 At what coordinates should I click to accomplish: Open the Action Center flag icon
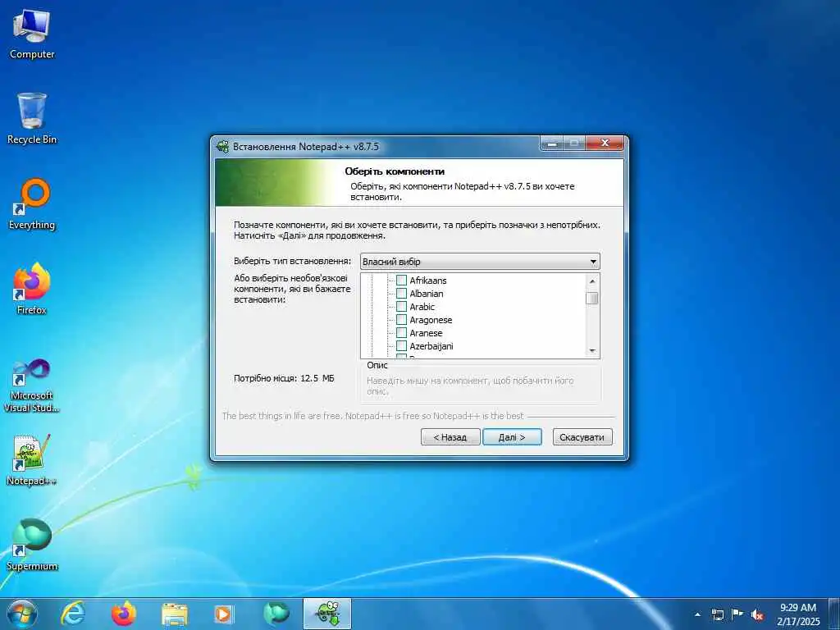(x=737, y=614)
